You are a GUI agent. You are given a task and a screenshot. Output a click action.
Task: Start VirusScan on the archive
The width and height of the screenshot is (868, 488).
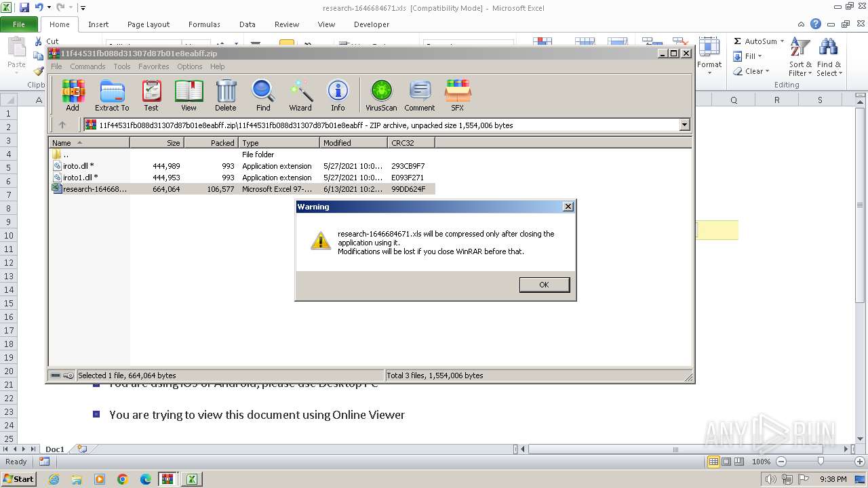pyautogui.click(x=381, y=95)
